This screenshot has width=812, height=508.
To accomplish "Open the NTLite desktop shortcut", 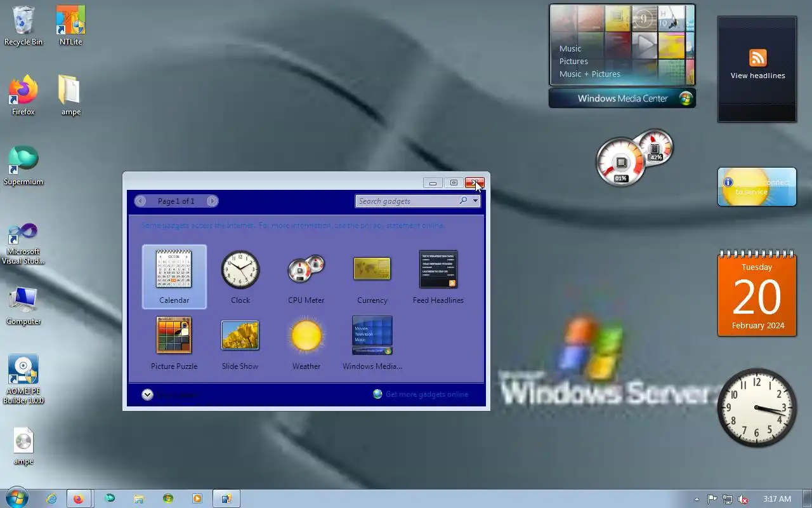I will point(71,25).
